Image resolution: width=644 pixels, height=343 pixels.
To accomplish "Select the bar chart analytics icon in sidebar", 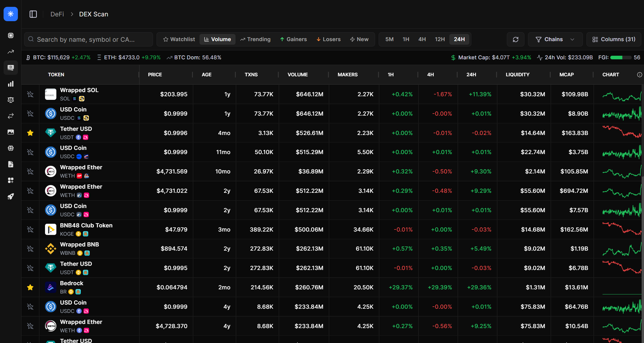I will (x=11, y=84).
